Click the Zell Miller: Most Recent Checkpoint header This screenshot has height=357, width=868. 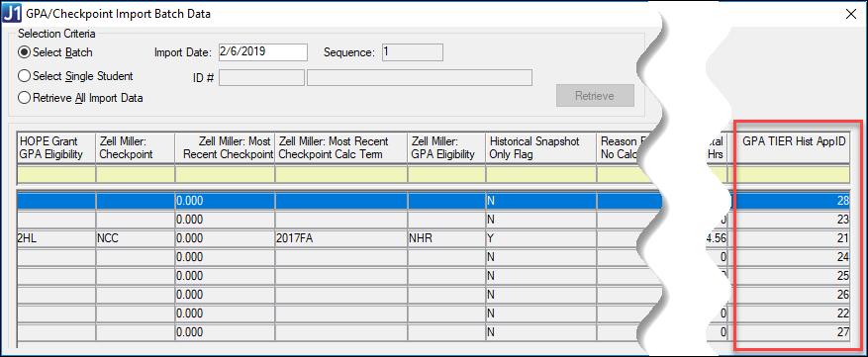coord(225,148)
